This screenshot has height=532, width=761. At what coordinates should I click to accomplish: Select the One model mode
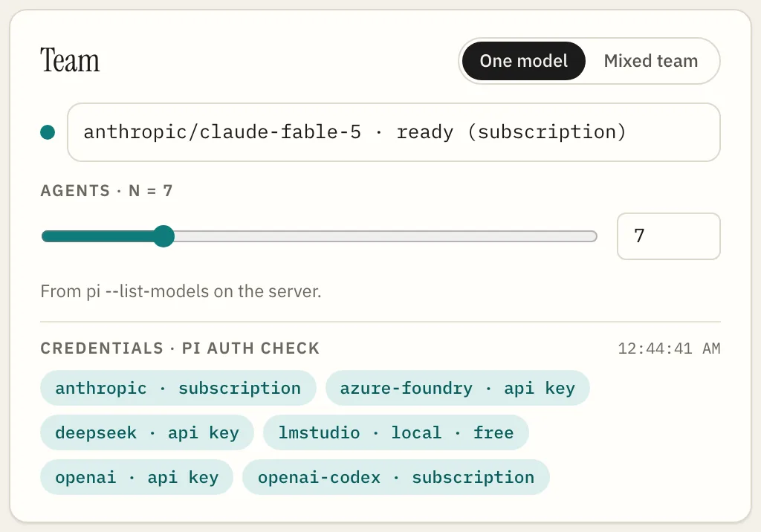524,61
